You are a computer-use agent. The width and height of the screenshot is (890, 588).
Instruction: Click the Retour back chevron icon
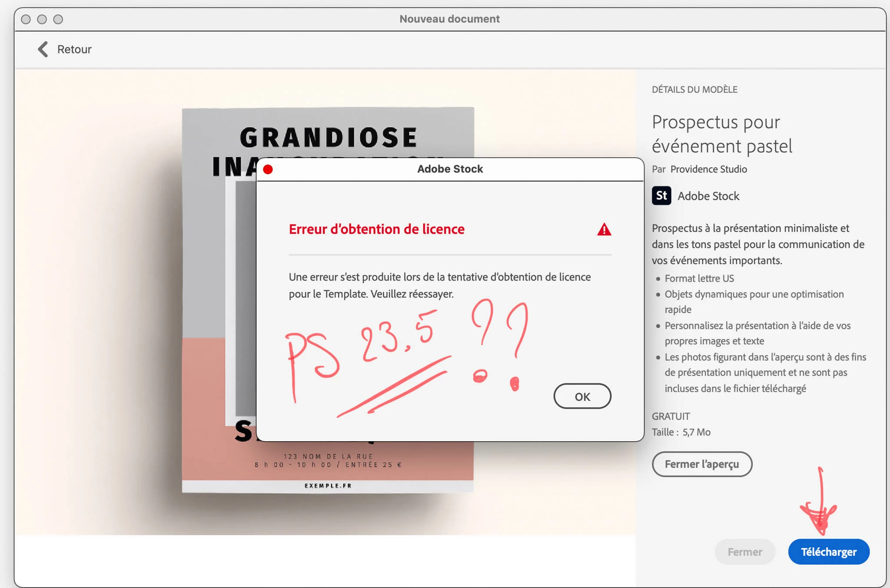click(x=43, y=49)
